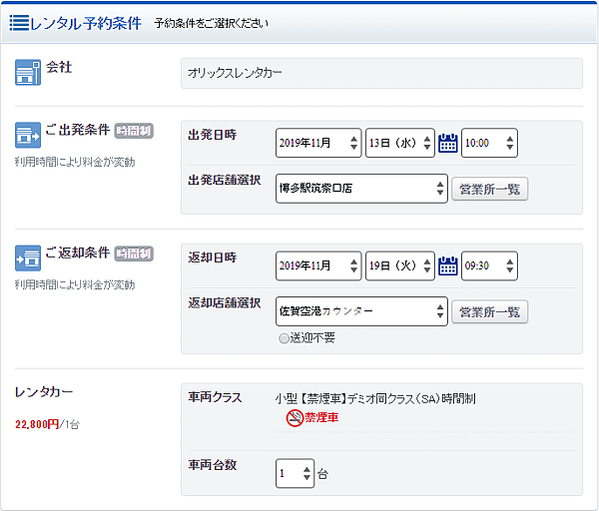Open the departure time dropdown 10:00
The height and width of the screenshot is (511, 599).
[489, 143]
